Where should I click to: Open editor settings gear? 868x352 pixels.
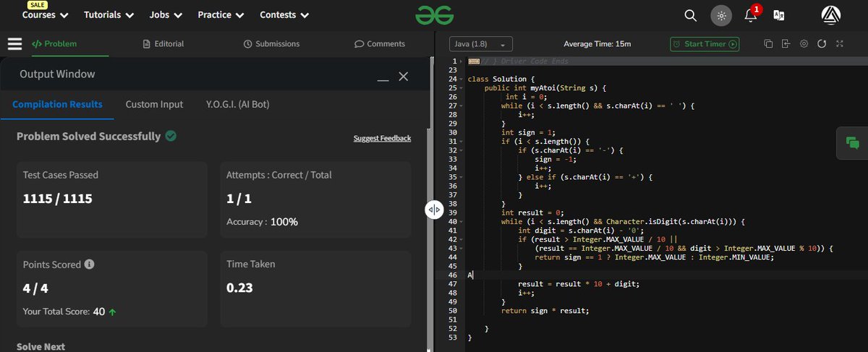(x=804, y=43)
